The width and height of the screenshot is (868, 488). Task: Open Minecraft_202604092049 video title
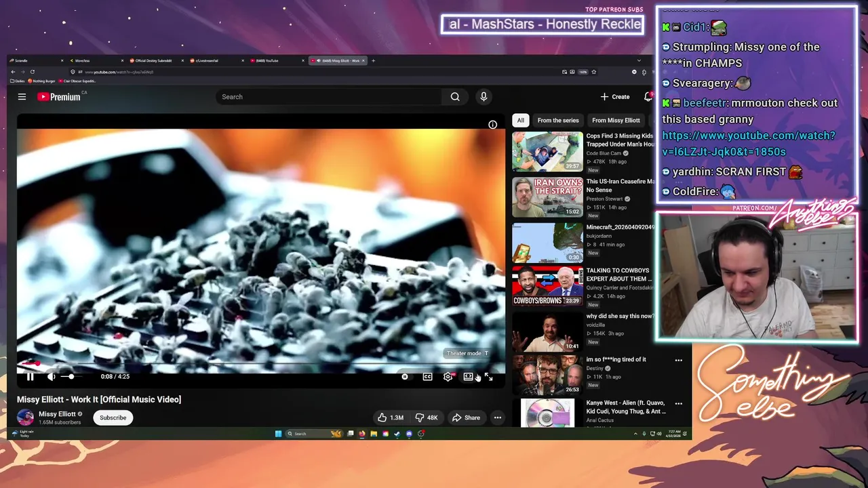click(x=620, y=227)
